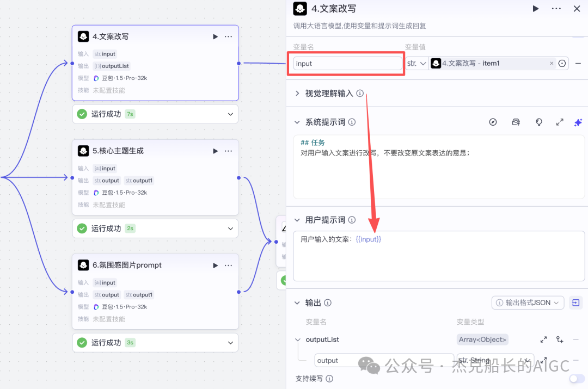Click the ## 任务 heading in system prompt
The width and height of the screenshot is (588, 389).
(313, 143)
